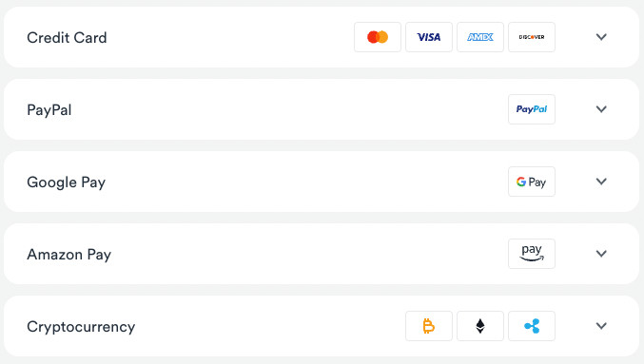Image resolution: width=644 pixels, height=364 pixels.
Task: Choose the Amex card icon
Action: coord(480,37)
